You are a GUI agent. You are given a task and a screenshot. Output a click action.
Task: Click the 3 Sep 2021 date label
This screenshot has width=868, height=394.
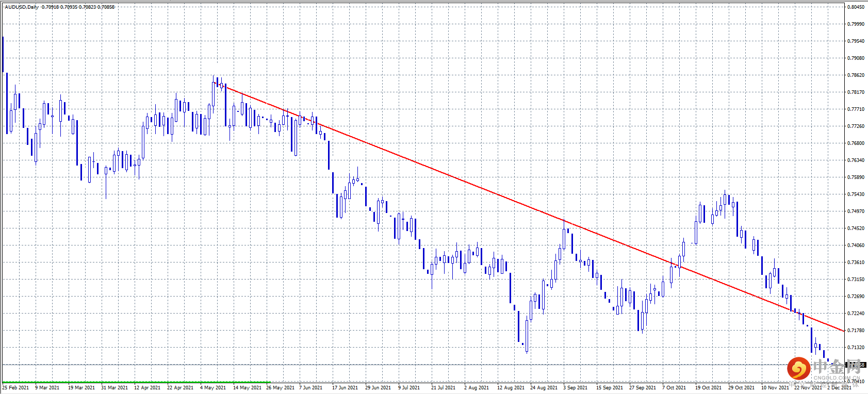(x=575, y=387)
